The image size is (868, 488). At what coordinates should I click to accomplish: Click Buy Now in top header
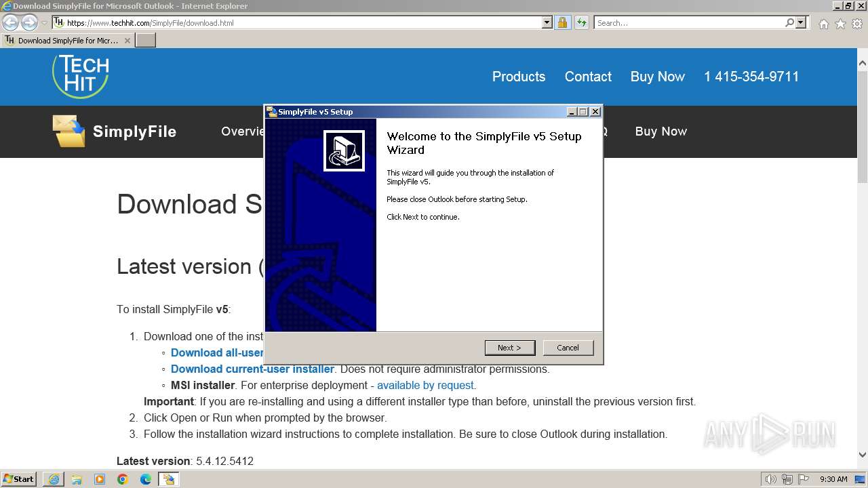pyautogui.click(x=658, y=77)
